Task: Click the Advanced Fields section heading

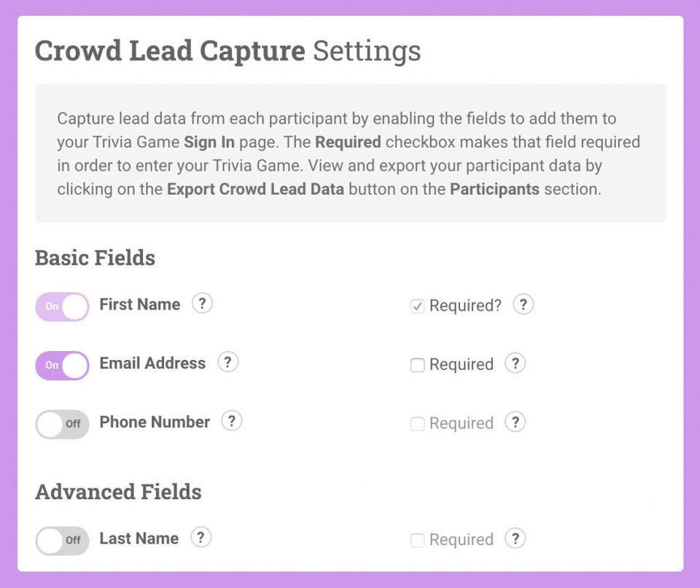Action: point(118,492)
